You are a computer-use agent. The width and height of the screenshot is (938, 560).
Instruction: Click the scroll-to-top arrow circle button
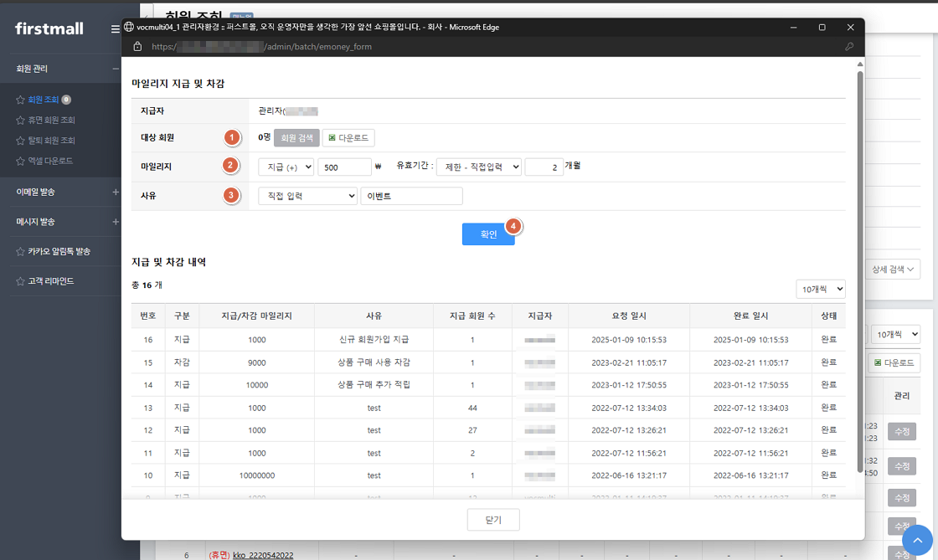click(x=917, y=540)
